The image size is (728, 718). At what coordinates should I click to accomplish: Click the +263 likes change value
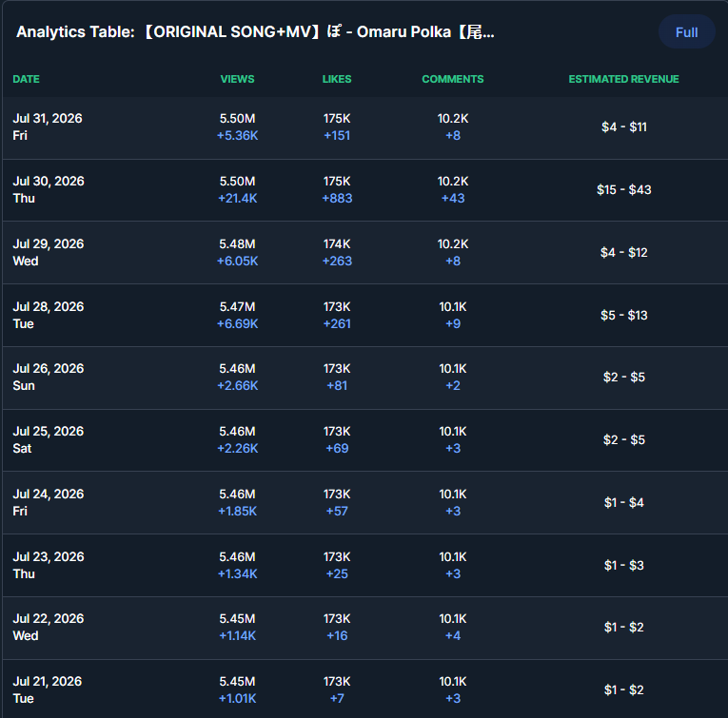[337, 262]
